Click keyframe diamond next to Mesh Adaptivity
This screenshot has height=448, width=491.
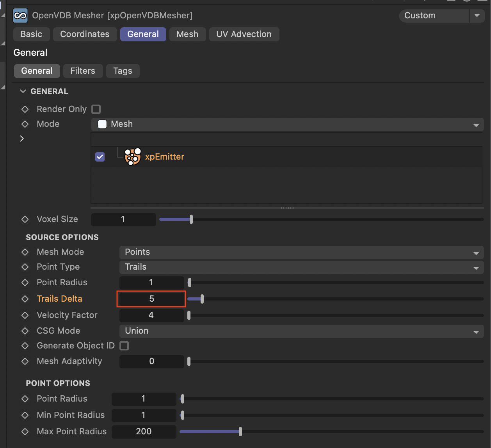(x=25, y=361)
